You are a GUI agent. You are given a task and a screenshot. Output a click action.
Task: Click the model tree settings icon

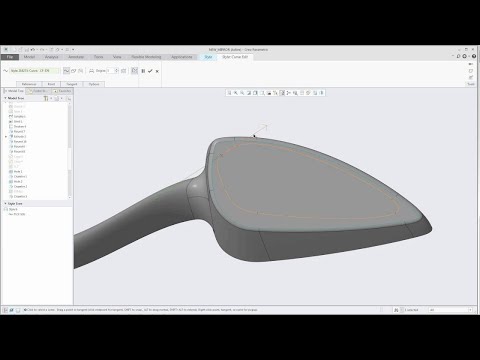46,98
